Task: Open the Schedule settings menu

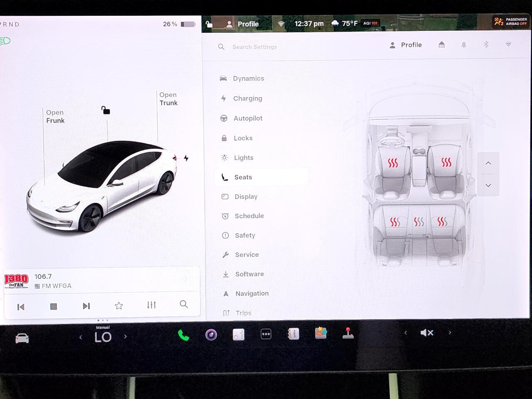Action: [243, 216]
